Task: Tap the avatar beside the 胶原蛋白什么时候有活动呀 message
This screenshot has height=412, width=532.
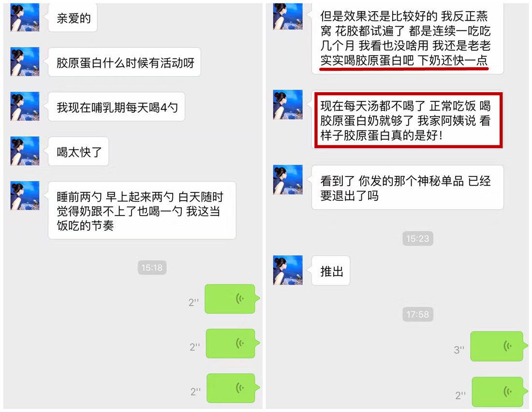Action: pos(25,61)
